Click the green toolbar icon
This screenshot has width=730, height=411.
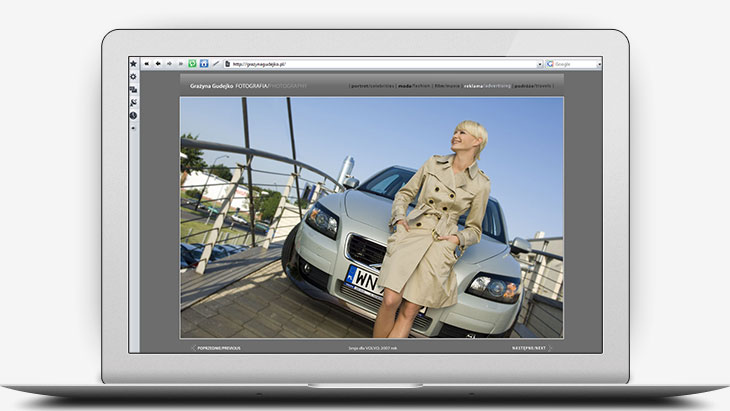pyautogui.click(x=193, y=63)
